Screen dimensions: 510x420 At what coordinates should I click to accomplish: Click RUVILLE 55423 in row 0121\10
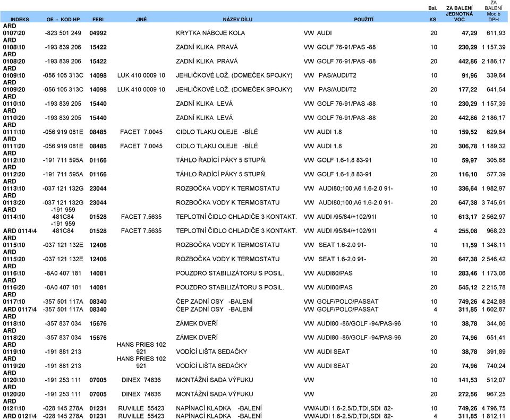tap(141, 408)
